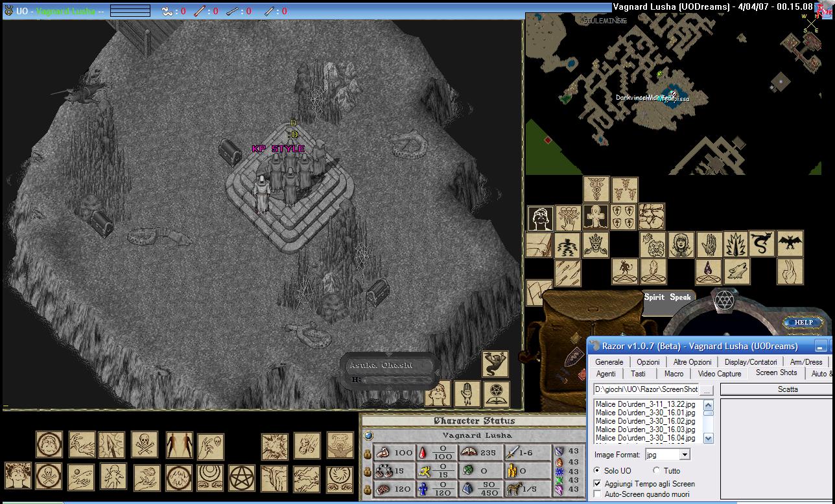Image resolution: width=835 pixels, height=504 pixels.
Task: Toggle Aggiungi Tempo agli Screen checkbox
Action: coord(598,483)
